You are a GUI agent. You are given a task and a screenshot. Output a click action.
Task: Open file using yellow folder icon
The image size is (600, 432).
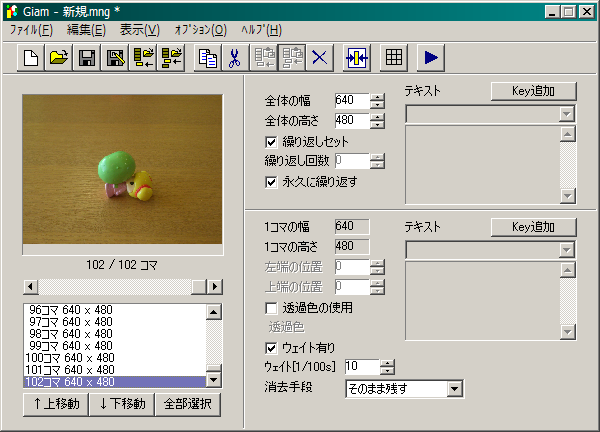(59, 58)
